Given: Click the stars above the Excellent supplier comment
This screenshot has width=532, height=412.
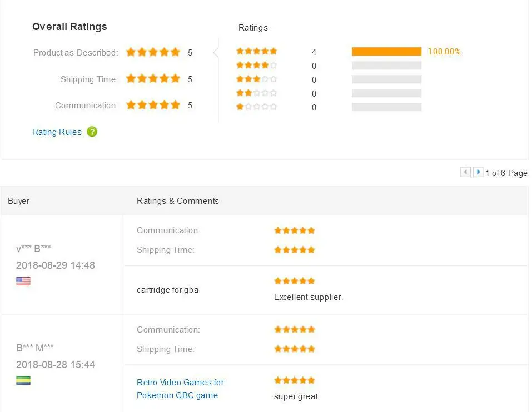Looking at the screenshot, I should pyautogui.click(x=295, y=281).
